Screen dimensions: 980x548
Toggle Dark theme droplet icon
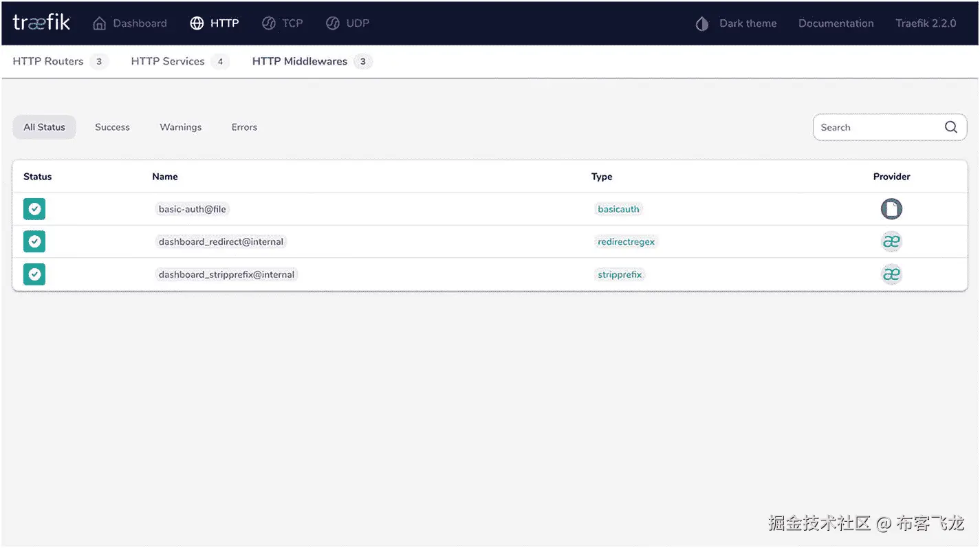(x=701, y=24)
